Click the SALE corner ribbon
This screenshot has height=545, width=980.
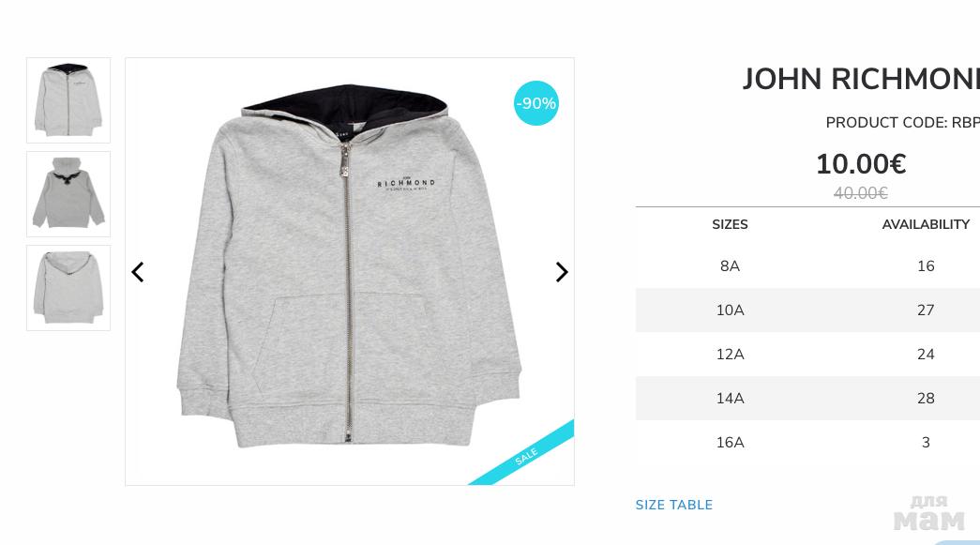(x=525, y=455)
